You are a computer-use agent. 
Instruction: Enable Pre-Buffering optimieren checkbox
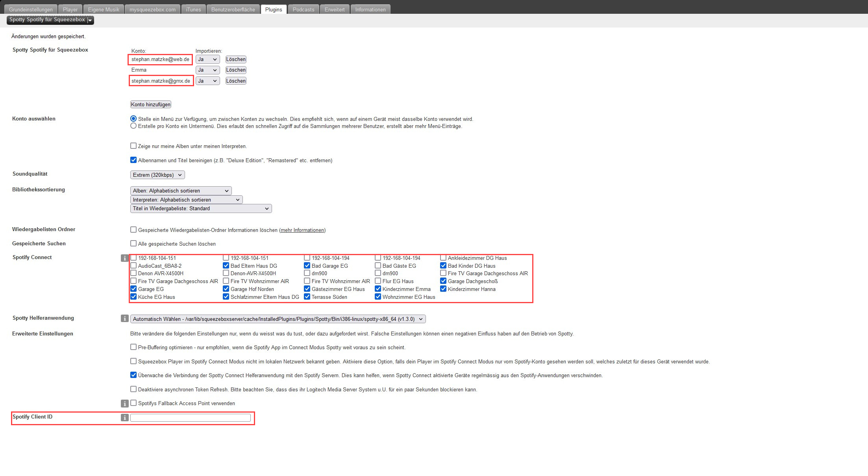point(133,347)
